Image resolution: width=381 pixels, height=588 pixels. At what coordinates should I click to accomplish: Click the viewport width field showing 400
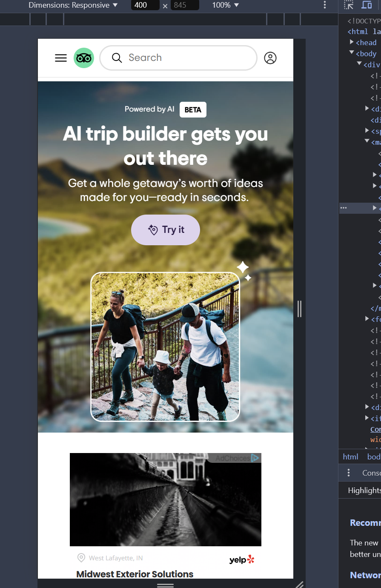coord(145,5)
